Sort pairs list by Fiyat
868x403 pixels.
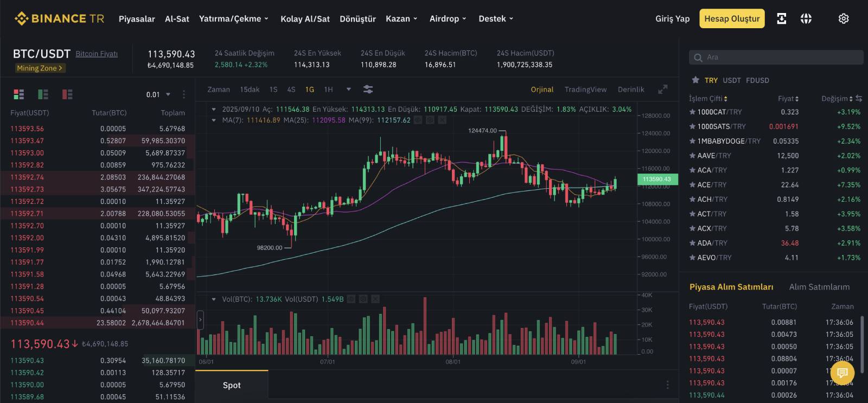coord(788,99)
